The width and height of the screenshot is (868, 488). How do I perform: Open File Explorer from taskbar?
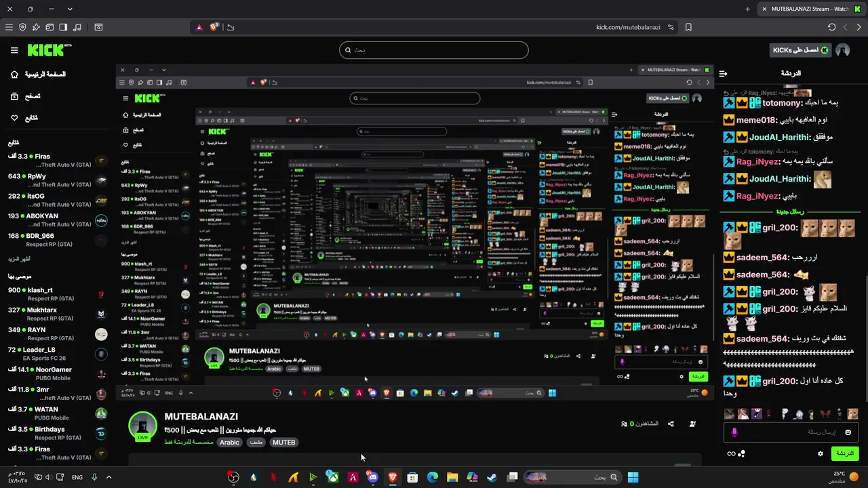tap(452, 477)
